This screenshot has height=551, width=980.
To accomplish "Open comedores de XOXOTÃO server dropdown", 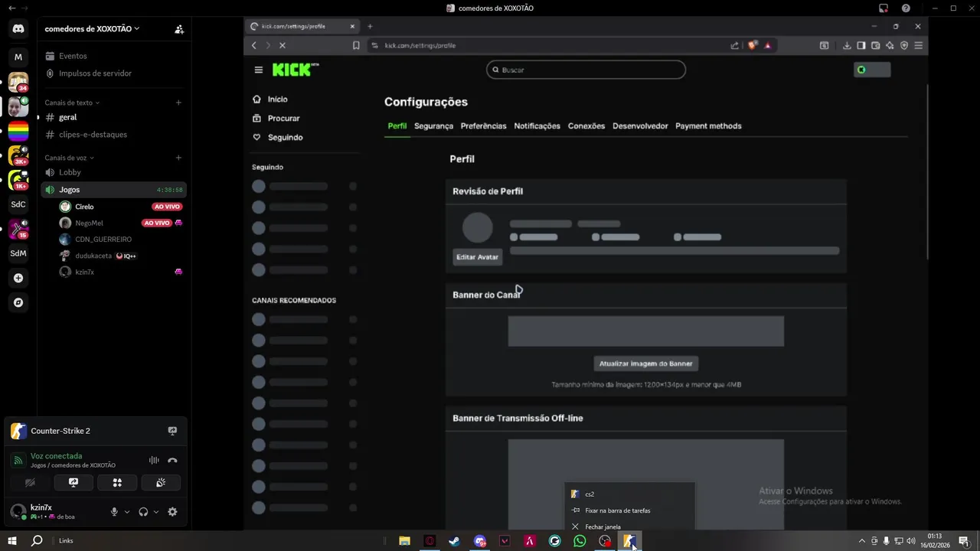I will point(92,28).
